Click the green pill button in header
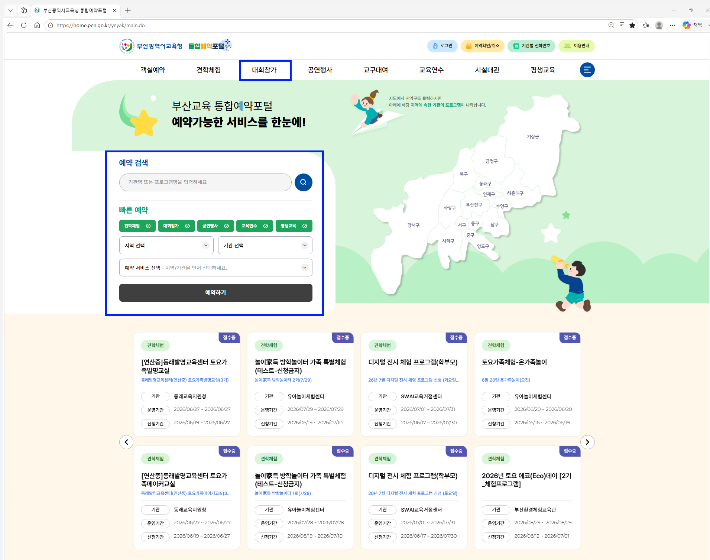Screen dimensions: 710x560 tap(531, 46)
